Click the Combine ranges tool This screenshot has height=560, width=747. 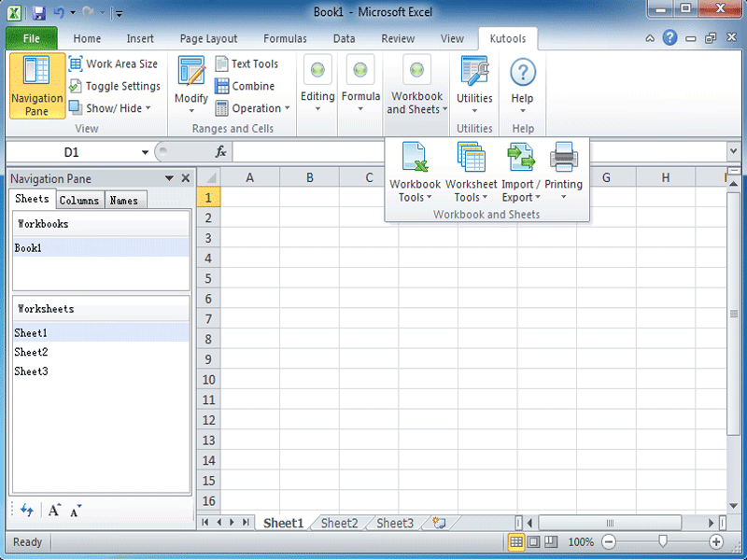[245, 86]
